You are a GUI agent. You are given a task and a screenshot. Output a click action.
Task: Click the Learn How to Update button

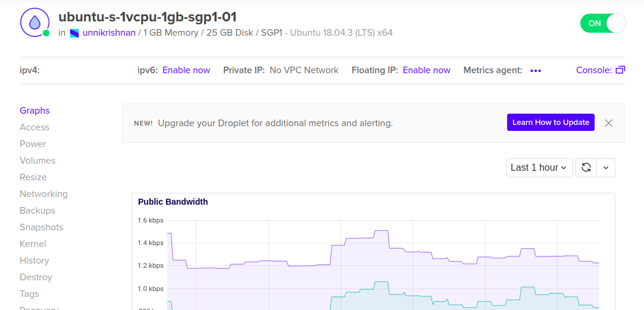(551, 123)
